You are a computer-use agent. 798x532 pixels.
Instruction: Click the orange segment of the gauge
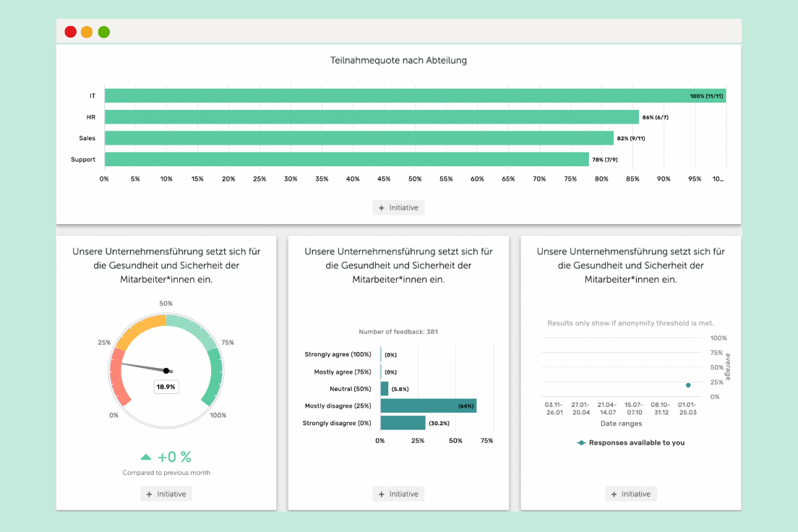(x=139, y=329)
